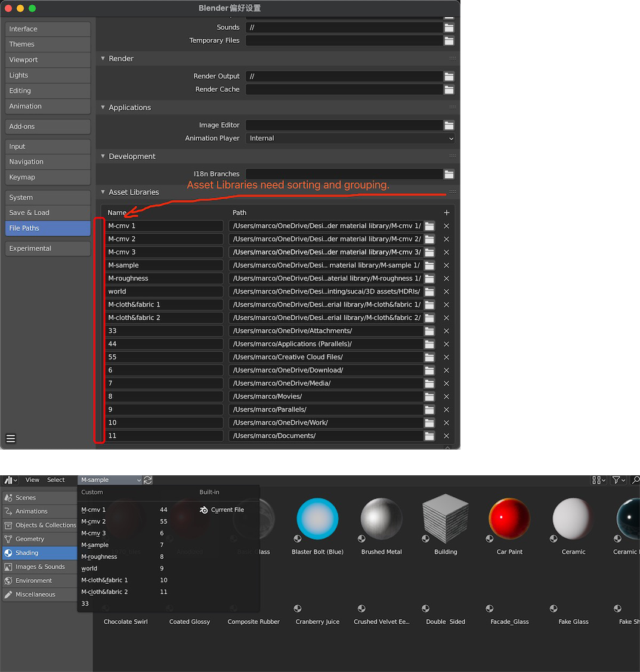Screen dimensions: 640x672
Task: Open the Preferences hamburger menu
Action: click(x=11, y=438)
